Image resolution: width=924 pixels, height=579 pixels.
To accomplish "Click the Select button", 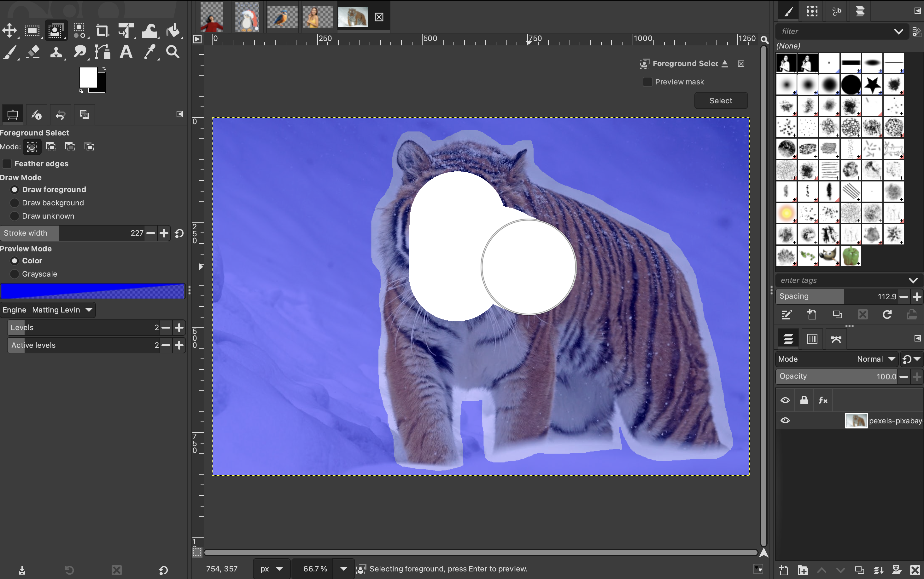I will 721,101.
